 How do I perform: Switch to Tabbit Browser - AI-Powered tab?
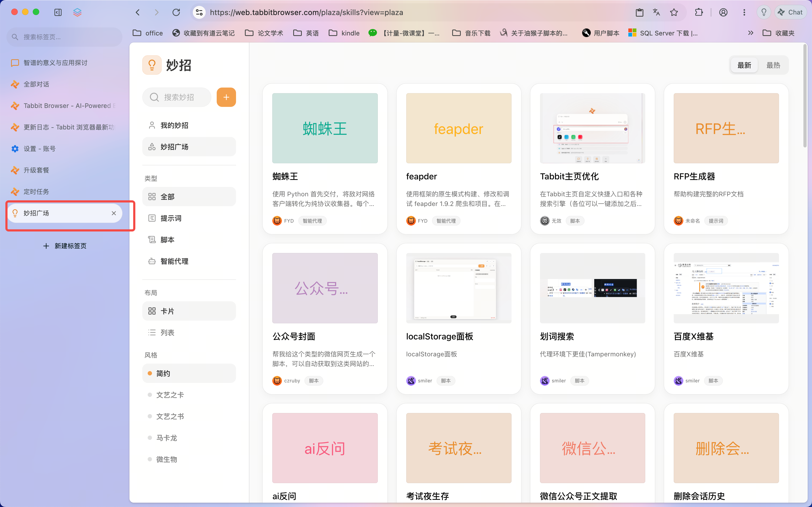click(x=64, y=106)
